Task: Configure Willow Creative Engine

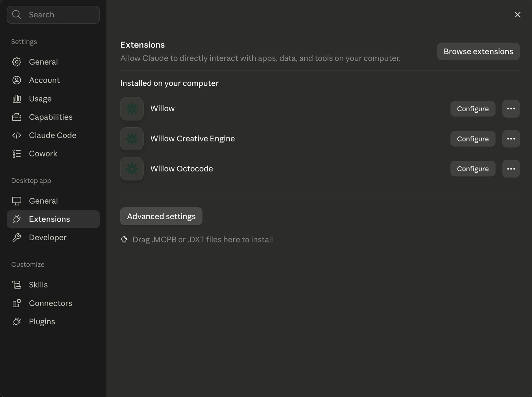Action: click(473, 139)
